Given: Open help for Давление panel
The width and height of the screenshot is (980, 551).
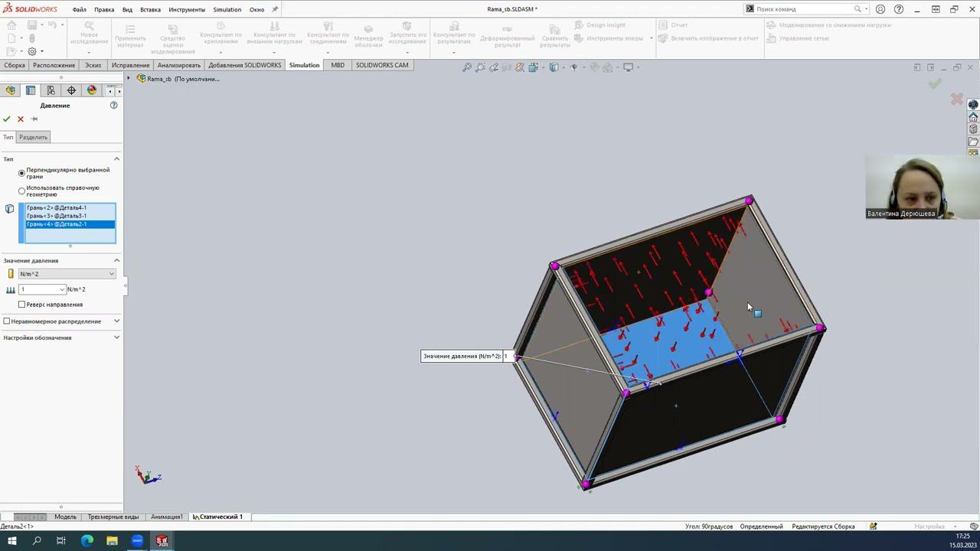Looking at the screenshot, I should pos(113,105).
